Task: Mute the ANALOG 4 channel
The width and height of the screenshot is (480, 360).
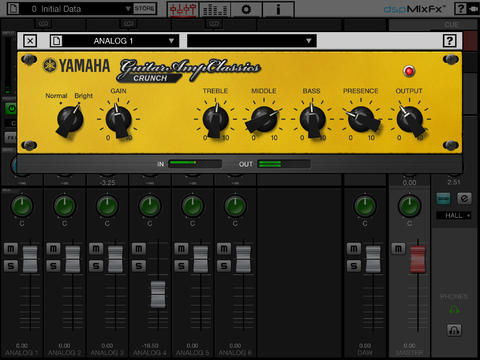Action: pyautogui.click(x=139, y=249)
